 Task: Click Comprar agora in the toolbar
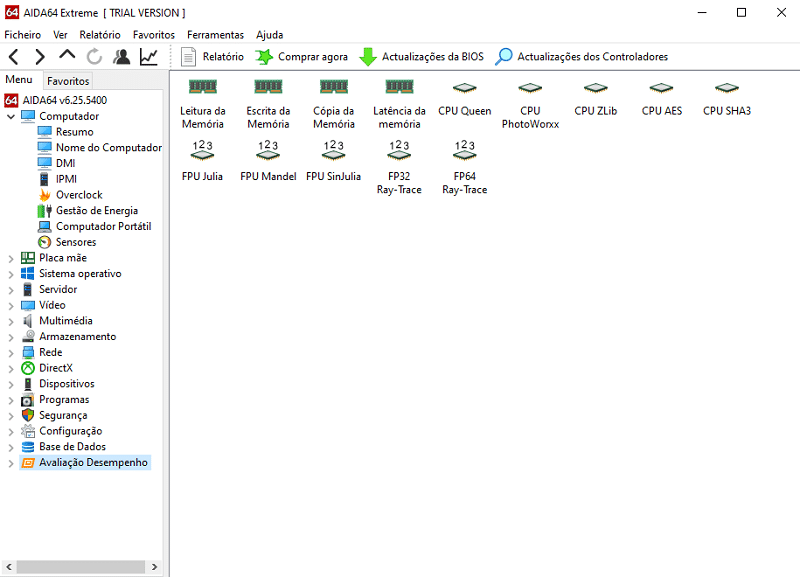(302, 57)
